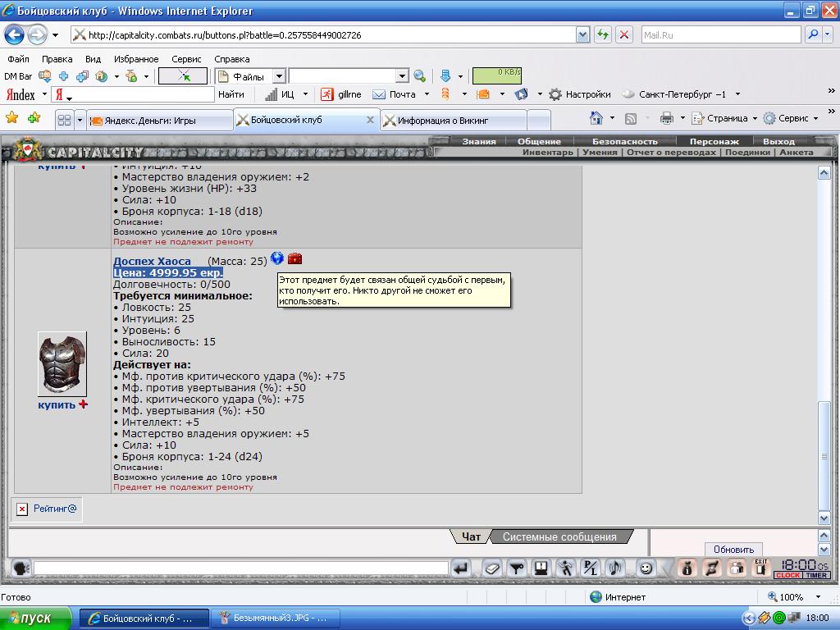Switch the game clock to TIMER mode
The width and height of the screenshot is (840, 630).
click(816, 575)
